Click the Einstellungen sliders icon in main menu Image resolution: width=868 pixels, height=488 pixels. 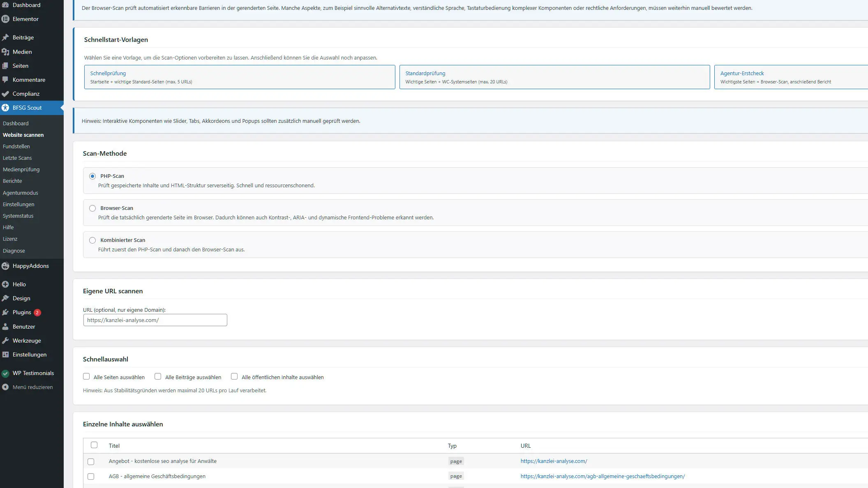coord(5,354)
